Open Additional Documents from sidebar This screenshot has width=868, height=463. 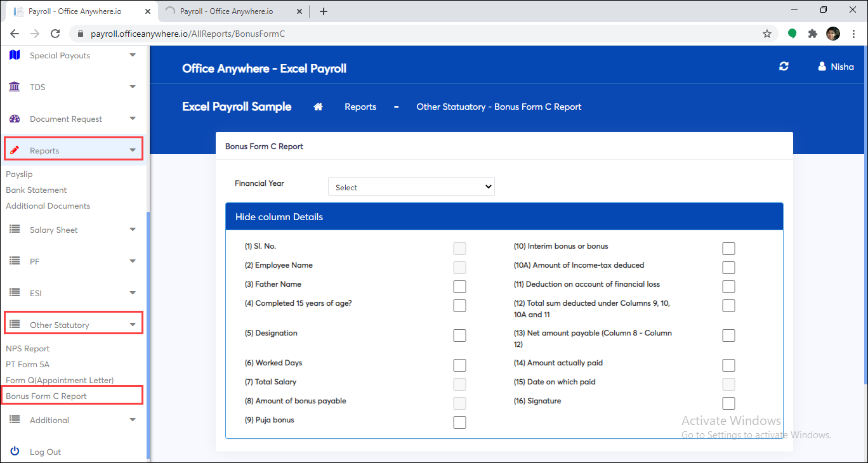[48, 205]
